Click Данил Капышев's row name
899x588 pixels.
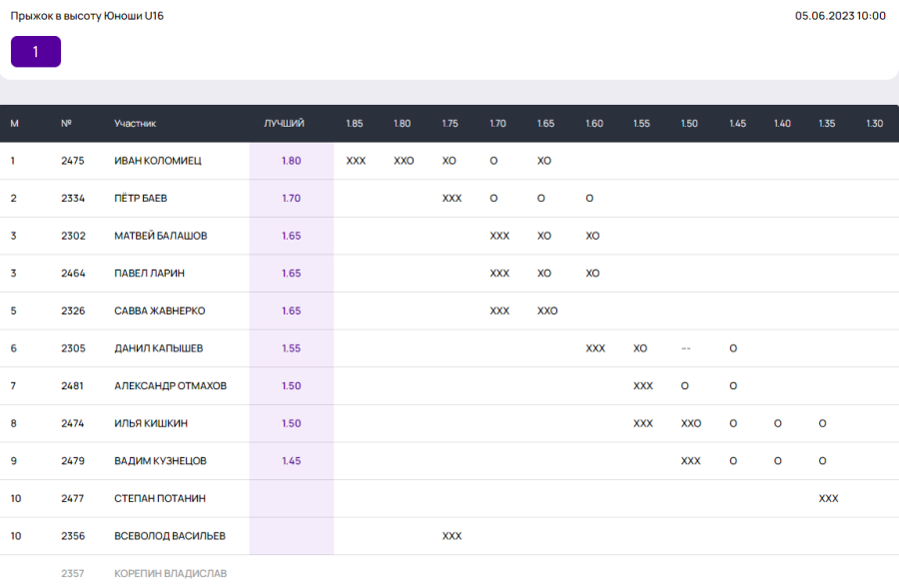click(159, 348)
